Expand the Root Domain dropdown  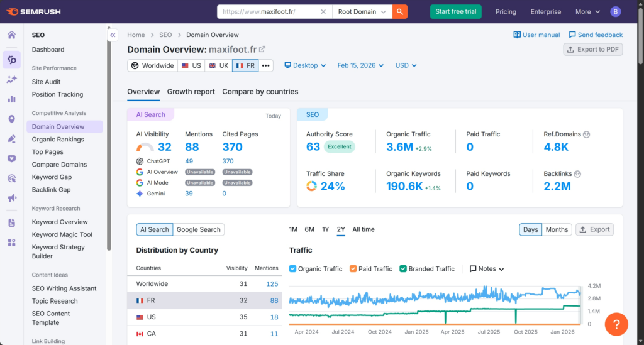pos(362,11)
